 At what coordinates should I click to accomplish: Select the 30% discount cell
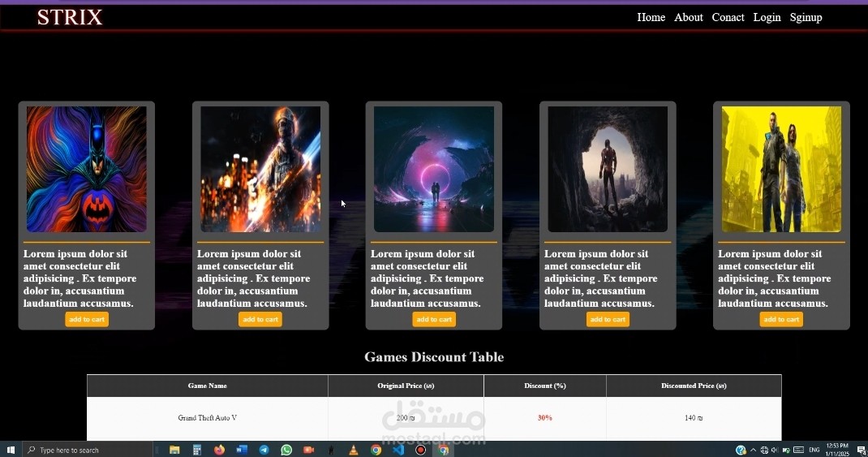(x=544, y=418)
